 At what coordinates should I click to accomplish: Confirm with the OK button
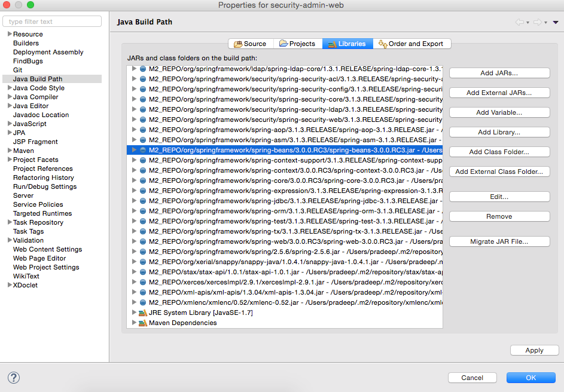[x=531, y=378]
